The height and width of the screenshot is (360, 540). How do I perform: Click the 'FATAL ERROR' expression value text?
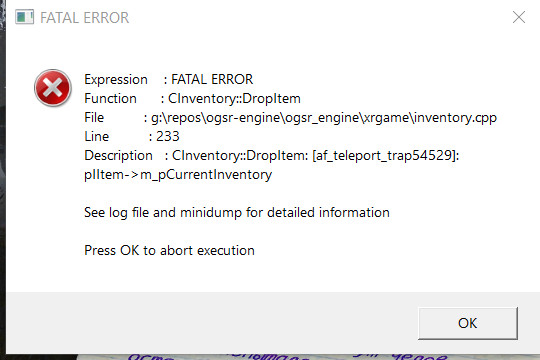(212, 80)
